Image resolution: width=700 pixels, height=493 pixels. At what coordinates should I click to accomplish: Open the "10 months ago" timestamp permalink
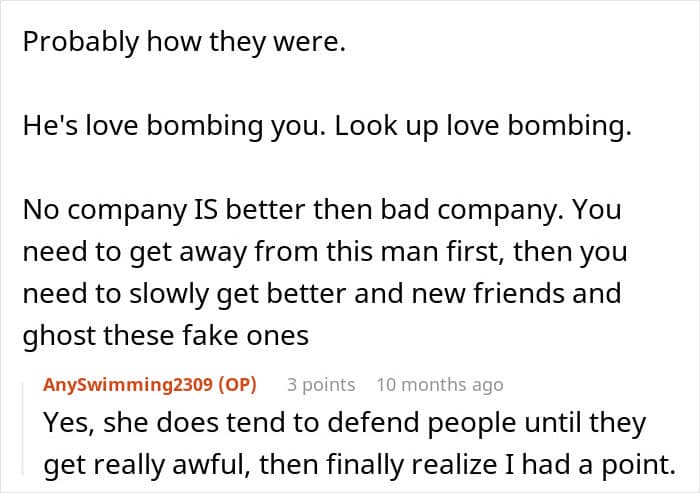point(440,385)
